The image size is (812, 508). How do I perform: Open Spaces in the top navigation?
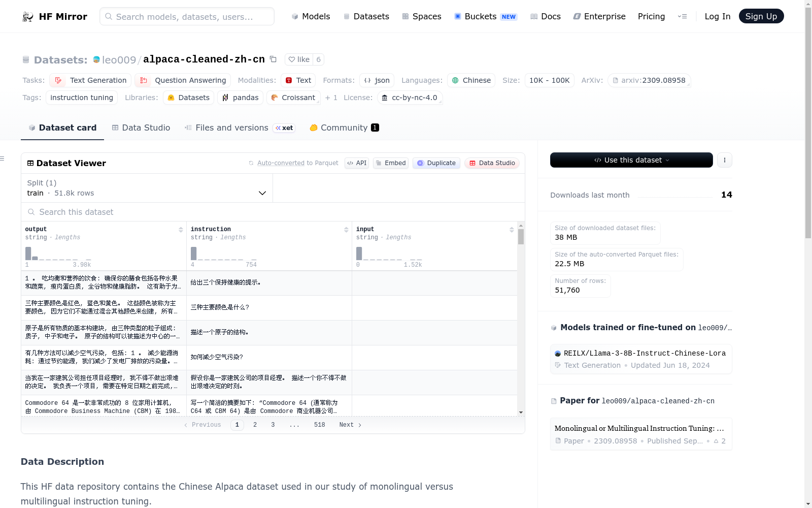[422, 16]
